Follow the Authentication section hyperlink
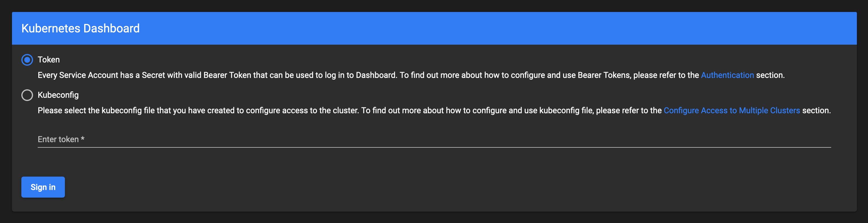This screenshot has width=868, height=223. pyautogui.click(x=727, y=75)
